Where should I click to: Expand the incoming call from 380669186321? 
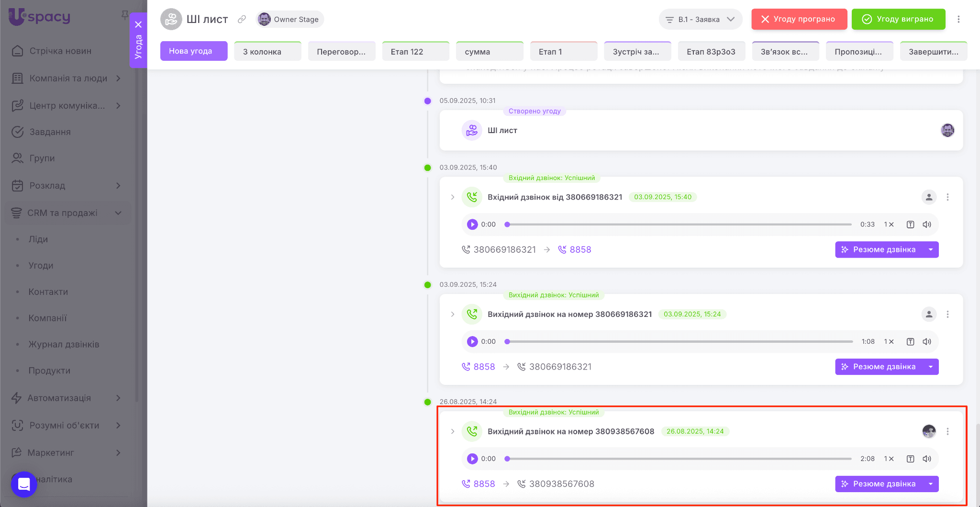pyautogui.click(x=453, y=197)
